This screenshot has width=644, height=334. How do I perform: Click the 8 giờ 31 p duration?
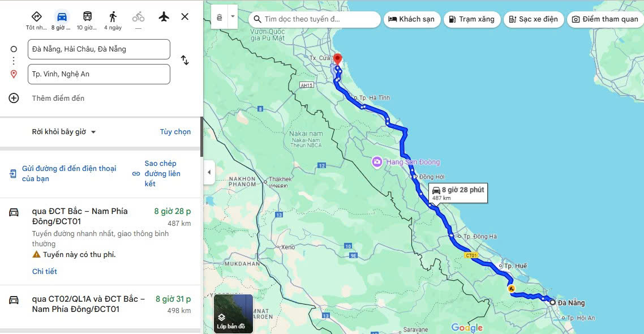tap(173, 299)
